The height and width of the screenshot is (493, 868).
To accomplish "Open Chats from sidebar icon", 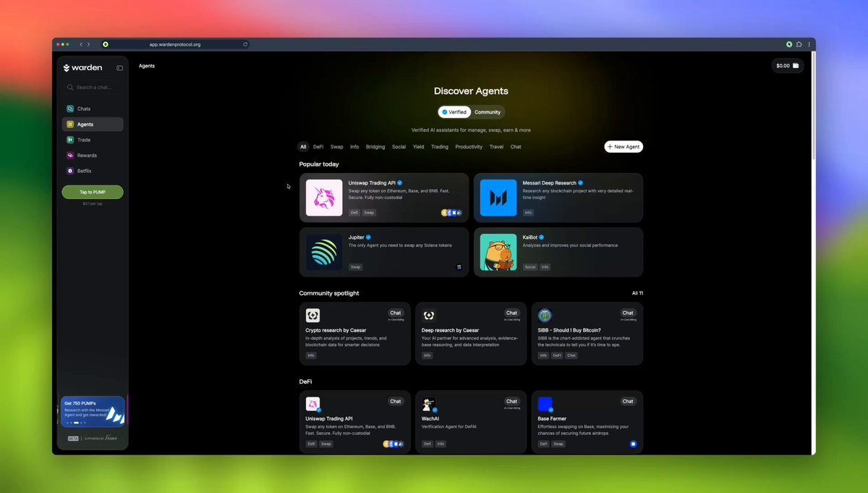I will click(x=70, y=109).
